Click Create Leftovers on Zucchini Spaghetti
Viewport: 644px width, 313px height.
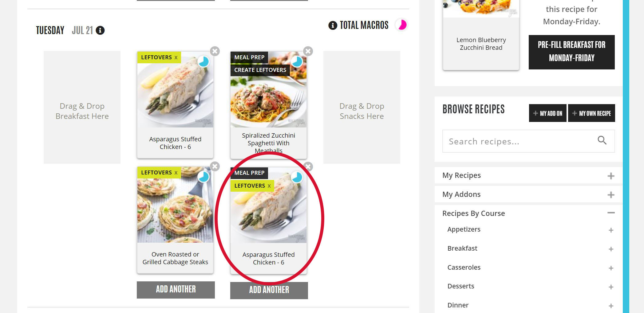coord(260,70)
